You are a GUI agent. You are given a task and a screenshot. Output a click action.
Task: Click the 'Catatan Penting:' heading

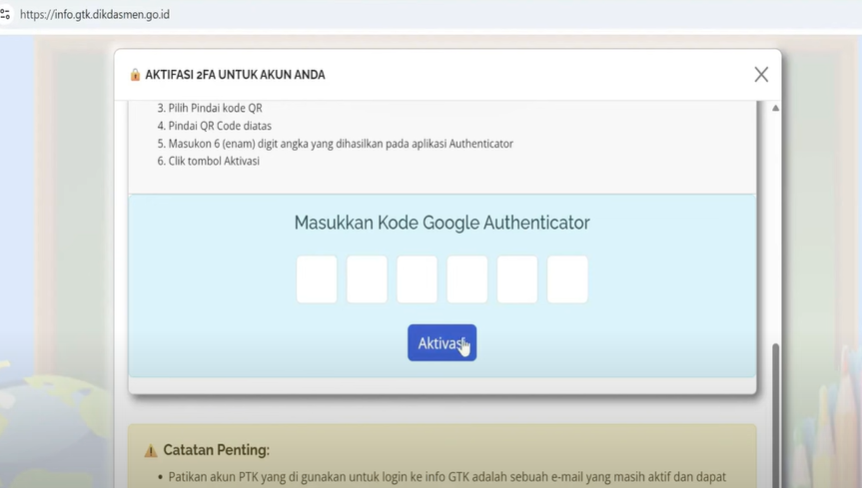[x=217, y=450]
